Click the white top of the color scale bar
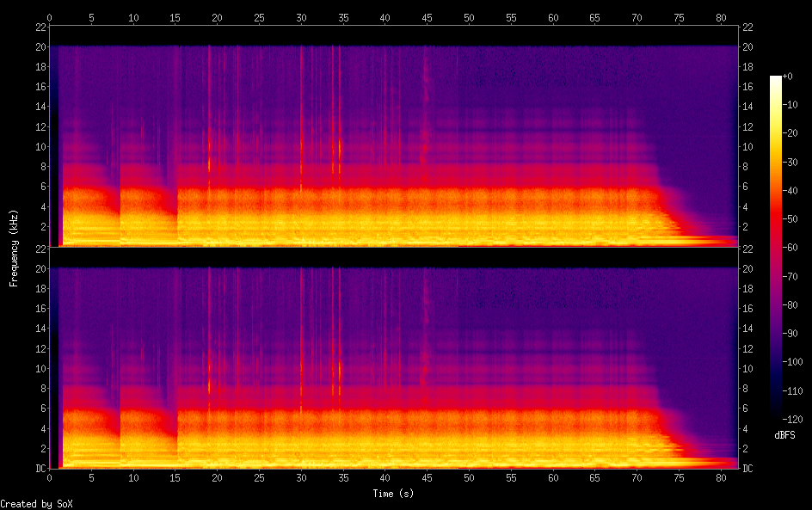This screenshot has height=510, width=812. [776, 79]
